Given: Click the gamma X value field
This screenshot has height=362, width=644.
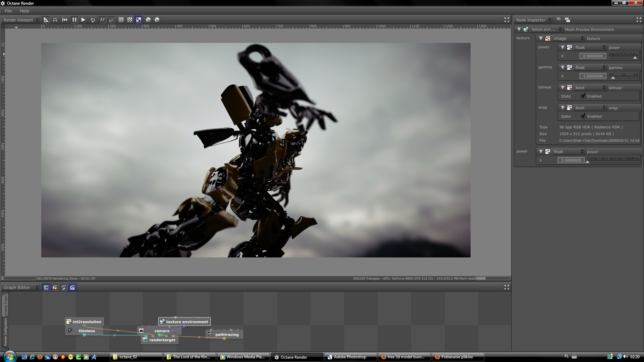Looking at the screenshot, I should tap(593, 76).
